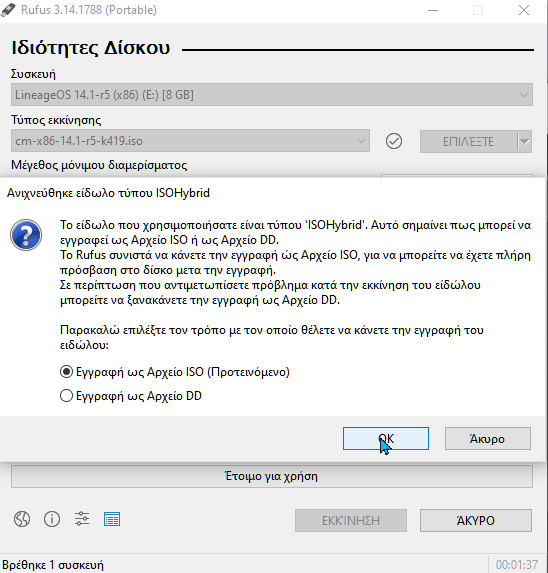Click the ΕΠΙΛΕΞΤΕ select button
The width and height of the screenshot is (548, 573).
point(468,141)
